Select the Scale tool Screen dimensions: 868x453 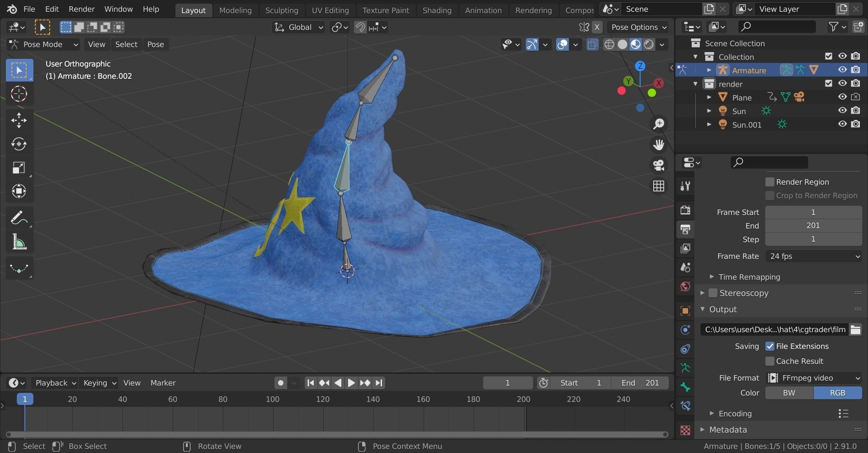pos(19,168)
